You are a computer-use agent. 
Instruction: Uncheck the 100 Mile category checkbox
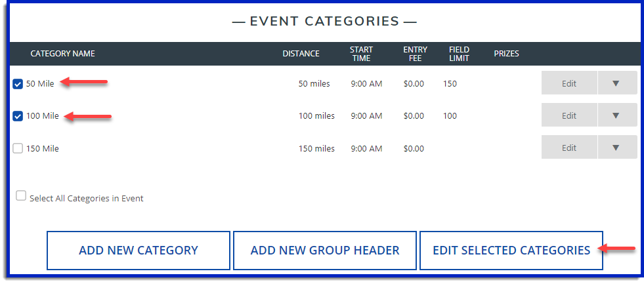coord(18,116)
